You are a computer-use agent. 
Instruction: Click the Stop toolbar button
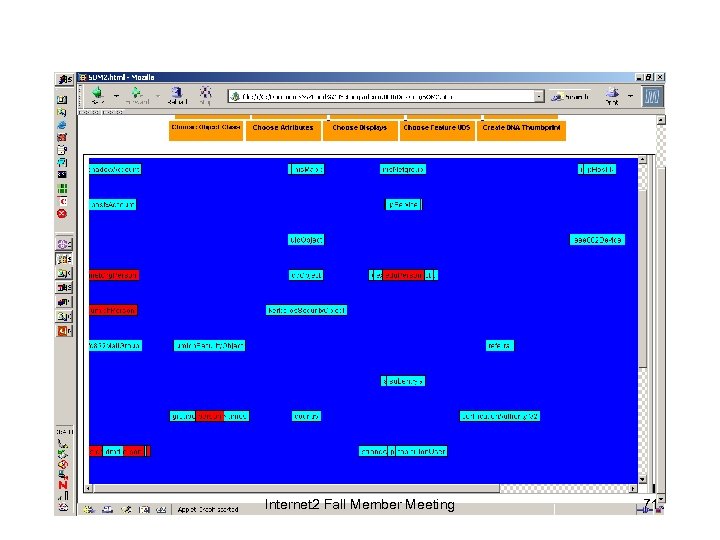coord(205,95)
